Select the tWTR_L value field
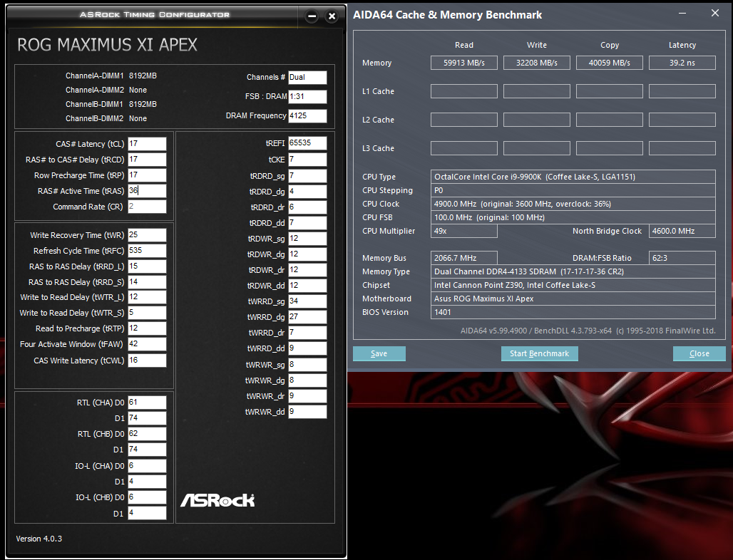Screen dimensions: 733x560 (147, 297)
